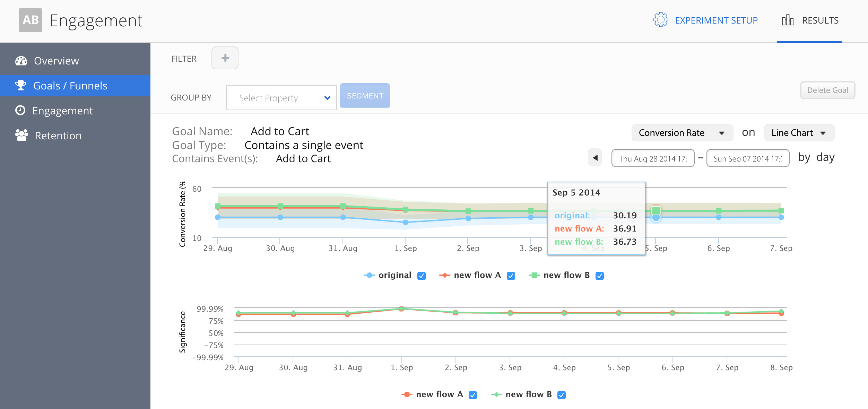Click the new flow B legend marker in conversion chart
This screenshot has width=868, height=409.
[534, 275]
